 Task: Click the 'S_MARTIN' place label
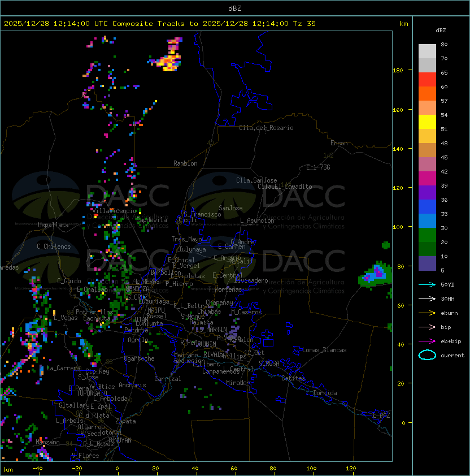click(213, 329)
